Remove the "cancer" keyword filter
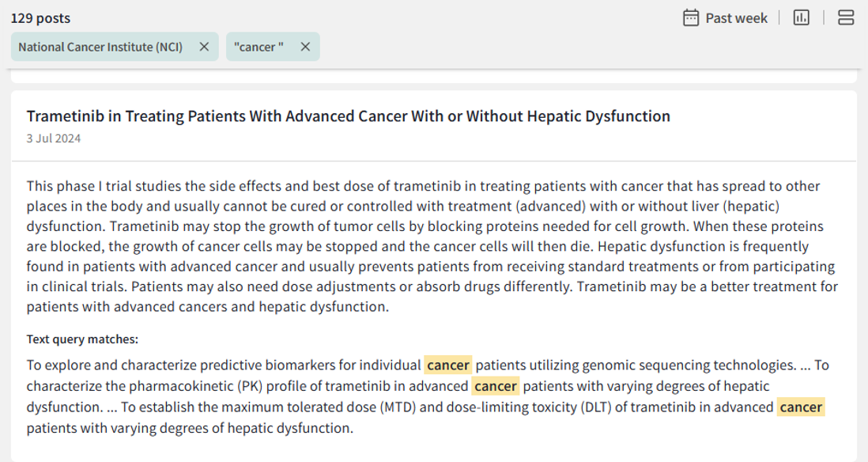The width and height of the screenshot is (868, 462). point(305,47)
